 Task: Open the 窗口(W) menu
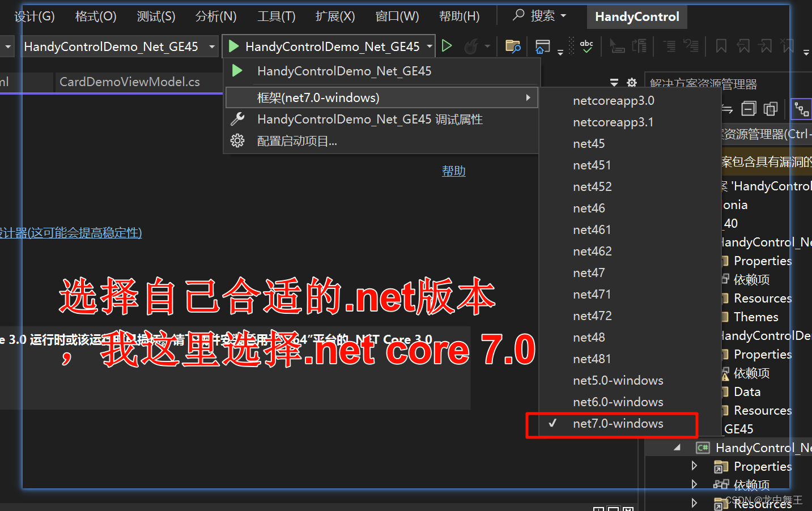397,16
